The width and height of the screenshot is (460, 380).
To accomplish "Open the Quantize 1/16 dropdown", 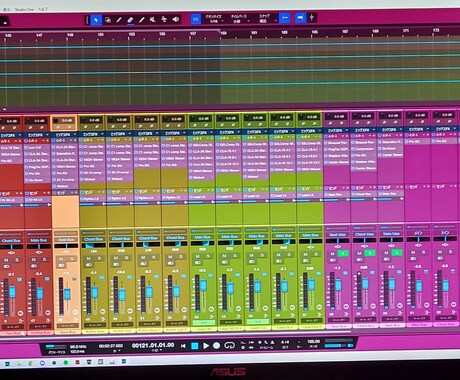I will tap(214, 19).
